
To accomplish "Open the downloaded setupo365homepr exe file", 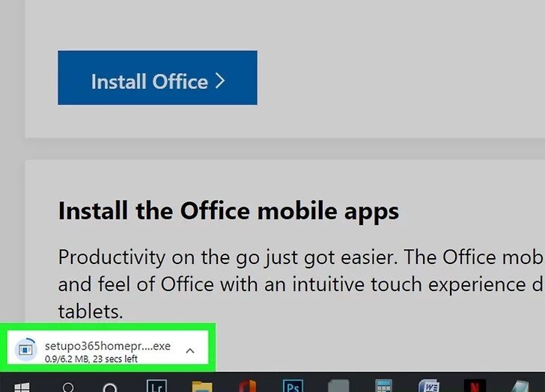I will point(107,347).
